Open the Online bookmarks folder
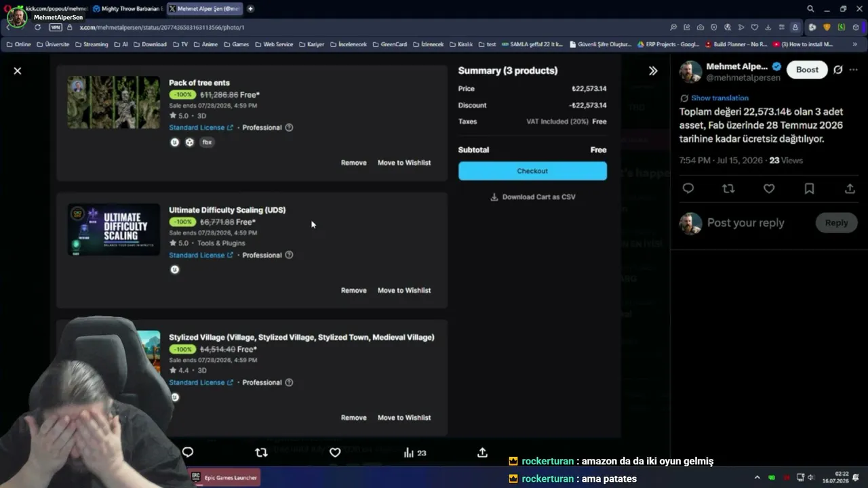The width and height of the screenshot is (868, 488). 18,44
